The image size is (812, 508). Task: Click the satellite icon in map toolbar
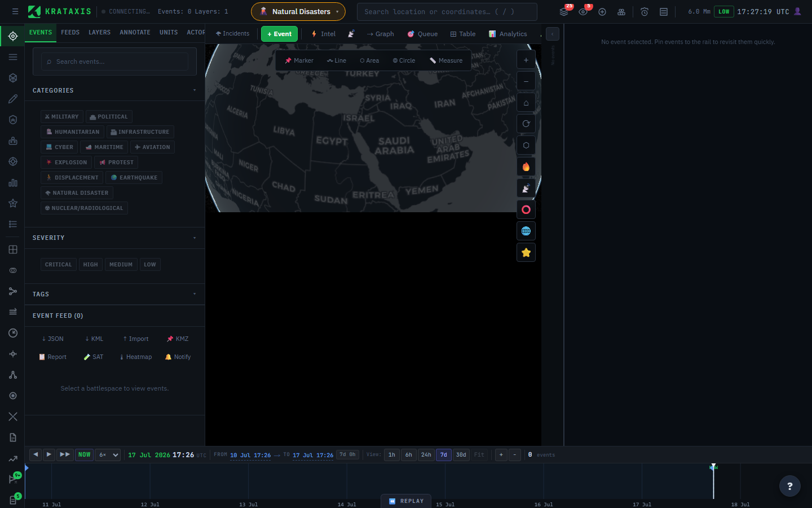(x=351, y=34)
